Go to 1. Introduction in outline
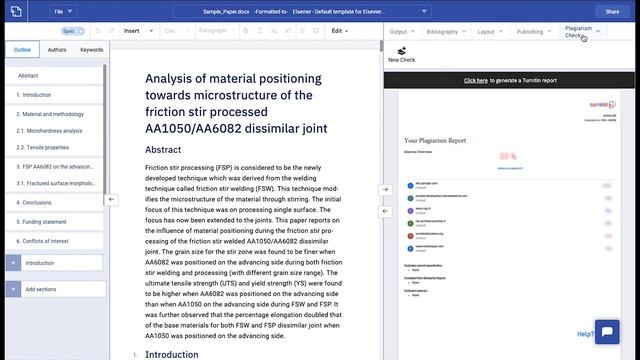The image size is (640, 360). [x=54, y=95]
